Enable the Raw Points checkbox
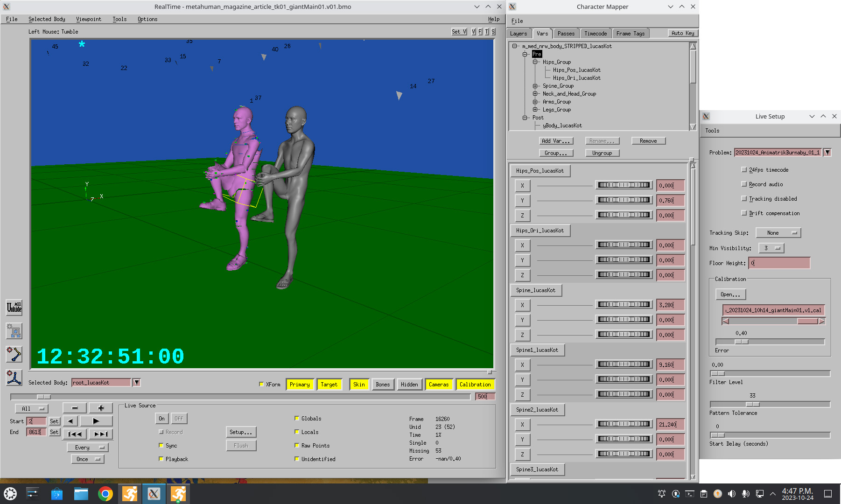 [x=297, y=446]
